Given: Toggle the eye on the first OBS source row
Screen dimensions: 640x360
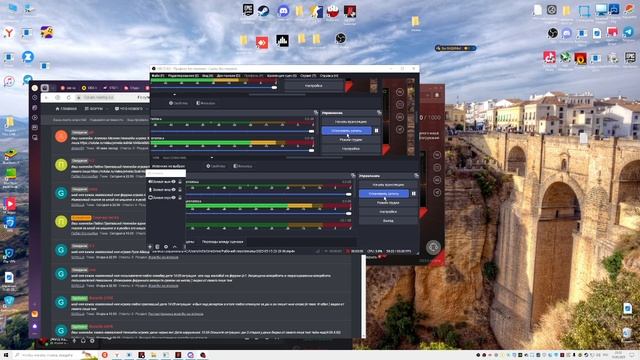Looking at the screenshot, I should [173, 182].
